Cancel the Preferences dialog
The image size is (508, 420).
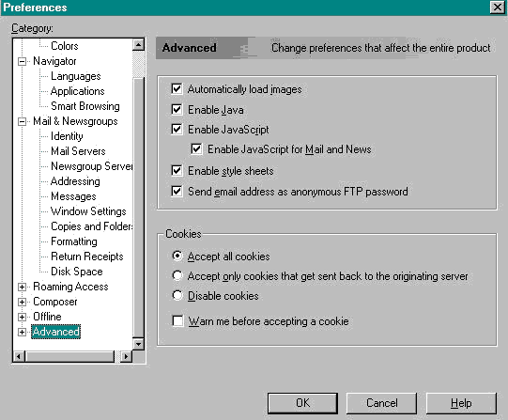(x=381, y=403)
